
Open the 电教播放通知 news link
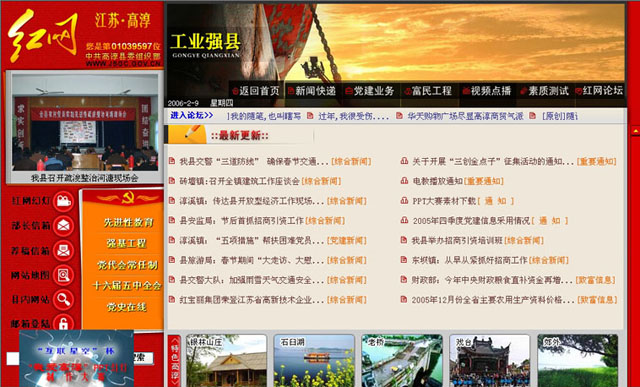tap(437, 181)
